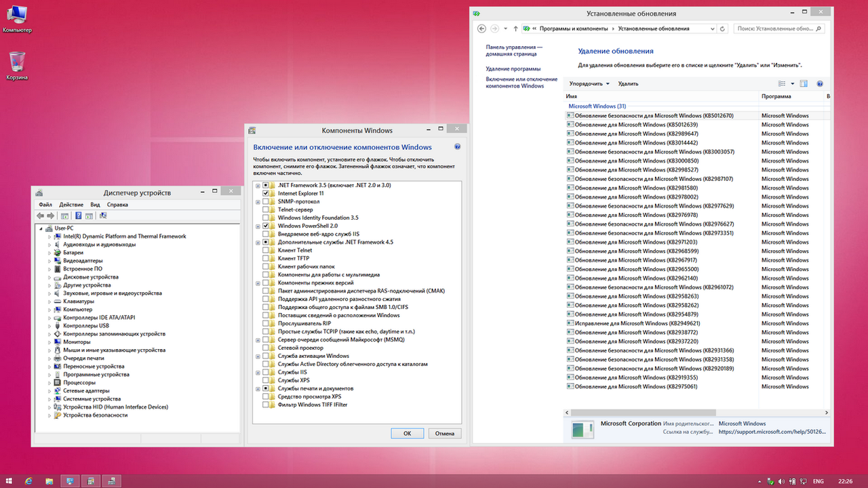This screenshot has width=868, height=488.
Task: Click the Поиск: Установленные обновления search field
Action: 779,28
